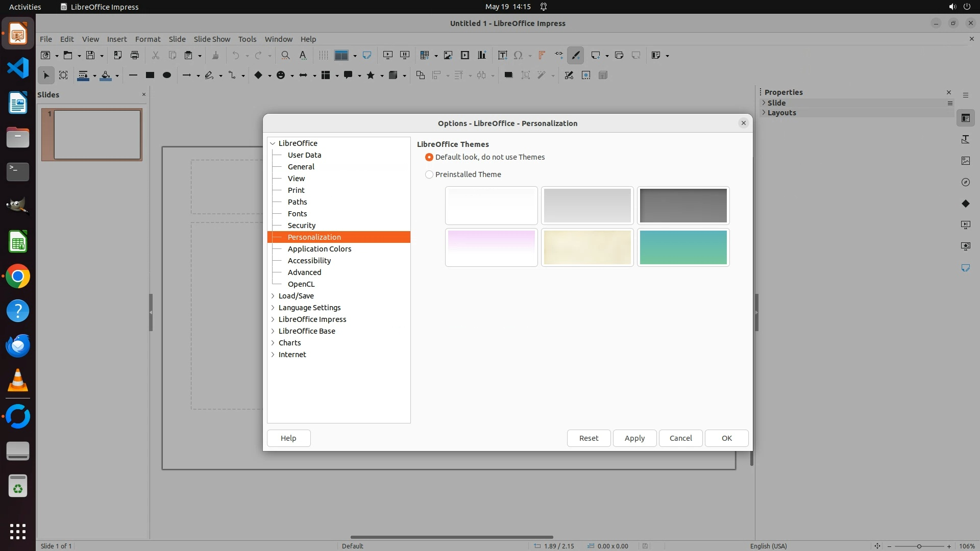Click the Insert Text Box icon
Viewport: 980px width, 551px height.
pyautogui.click(x=502, y=55)
